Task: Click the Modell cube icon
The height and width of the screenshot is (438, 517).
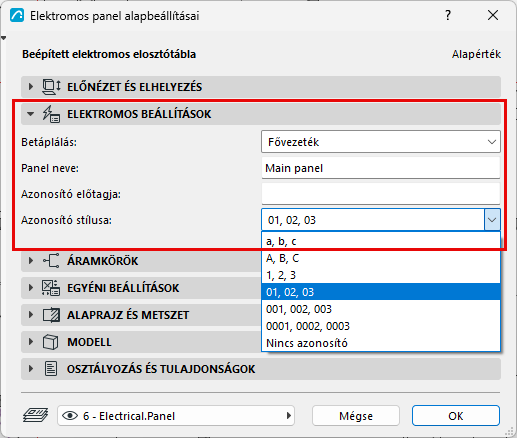Action: 51,342
